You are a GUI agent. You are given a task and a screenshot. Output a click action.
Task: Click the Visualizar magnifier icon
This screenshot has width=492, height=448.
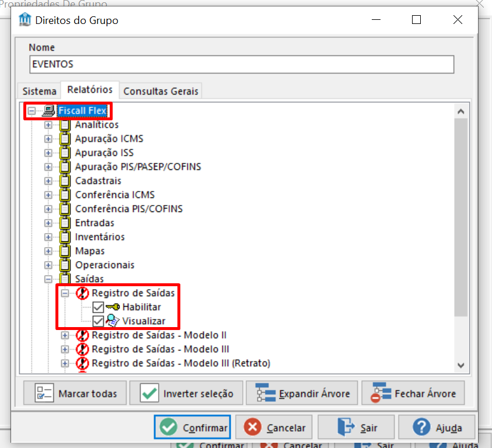pos(112,321)
